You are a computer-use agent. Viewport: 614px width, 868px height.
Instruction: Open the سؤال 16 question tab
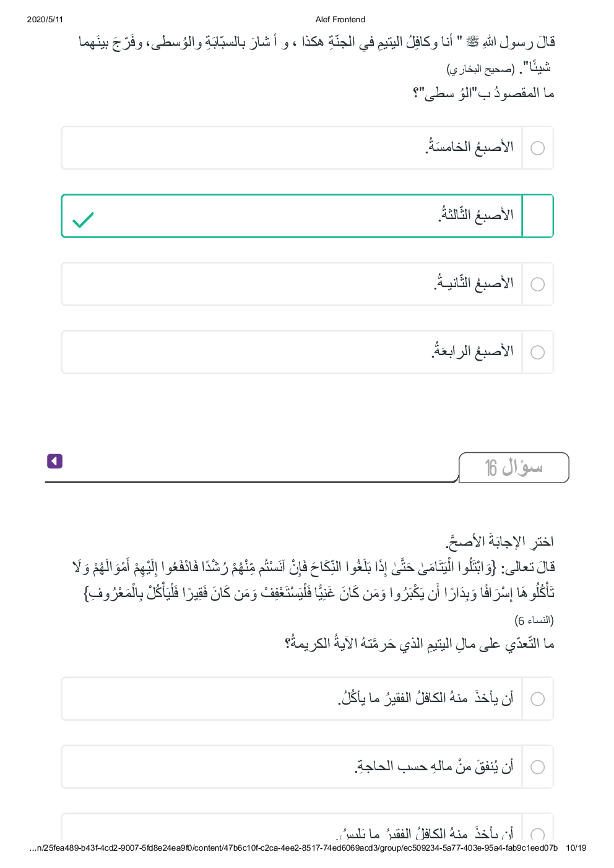pos(513,468)
